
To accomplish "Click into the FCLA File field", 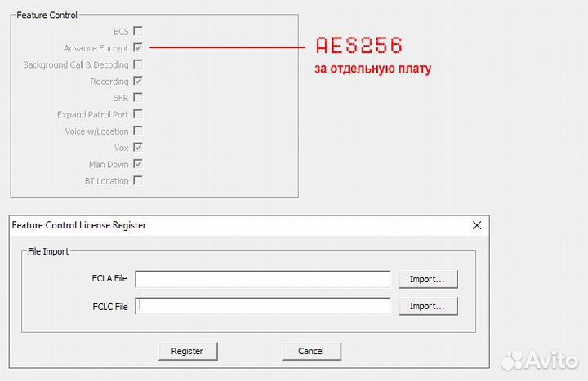I will pyautogui.click(x=262, y=280).
